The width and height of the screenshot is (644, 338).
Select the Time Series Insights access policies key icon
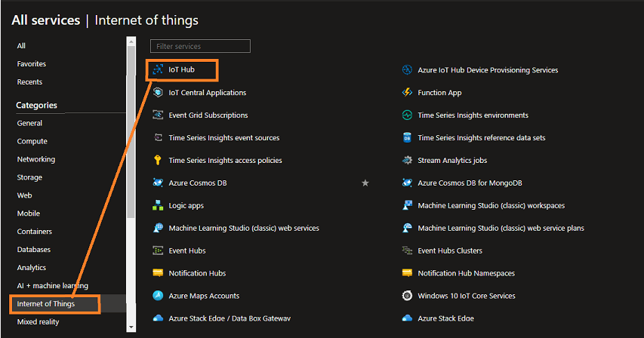(158, 160)
